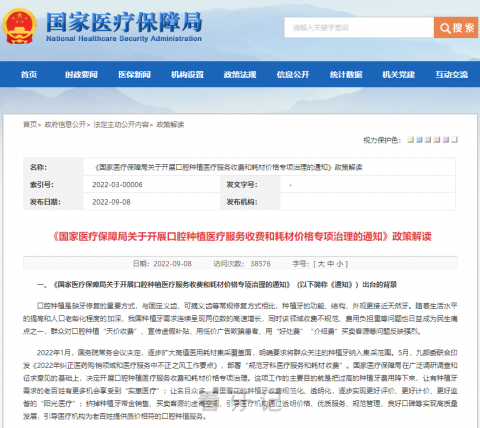The width and height of the screenshot is (480, 428).
Task: Select the pink eye-protection color swatch
Action: coord(437,140)
